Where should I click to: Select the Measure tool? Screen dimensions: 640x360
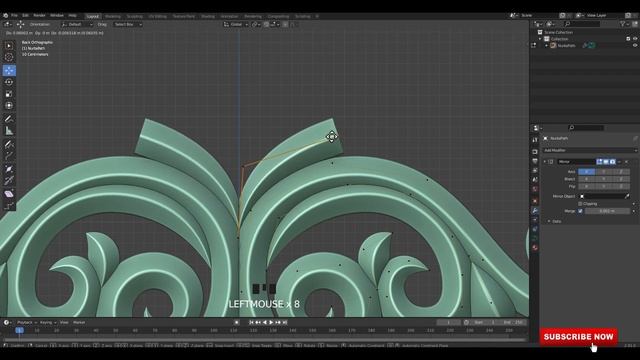[x=9, y=131]
